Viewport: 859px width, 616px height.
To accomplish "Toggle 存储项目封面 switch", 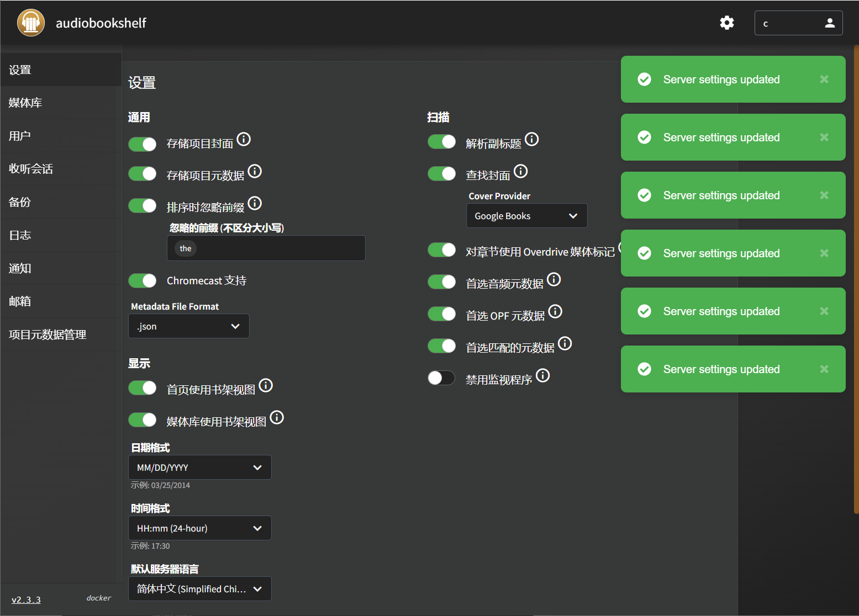I will 143,144.
